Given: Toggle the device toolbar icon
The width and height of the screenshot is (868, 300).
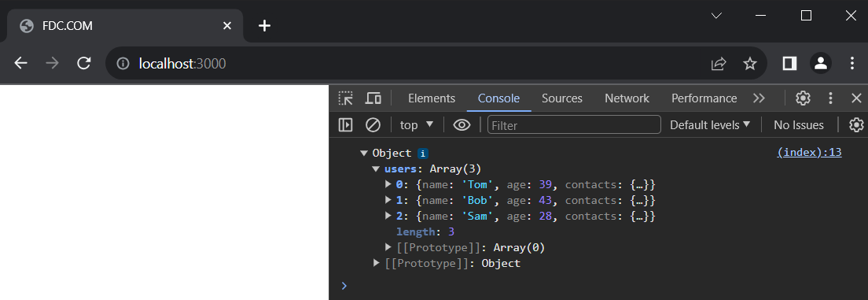Looking at the screenshot, I should (373, 98).
